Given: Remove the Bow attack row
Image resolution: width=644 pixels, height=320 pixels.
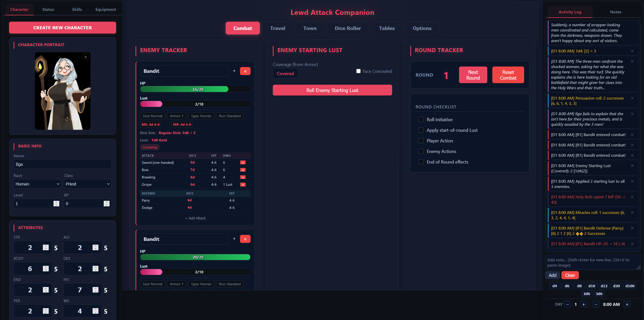Looking at the screenshot, I should coord(243,170).
